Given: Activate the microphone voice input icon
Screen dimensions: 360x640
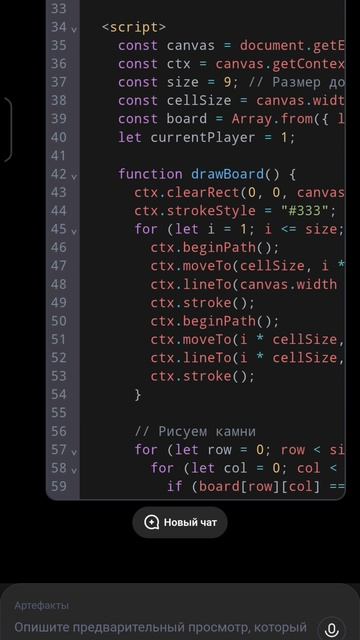Looking at the screenshot, I should point(331,628).
